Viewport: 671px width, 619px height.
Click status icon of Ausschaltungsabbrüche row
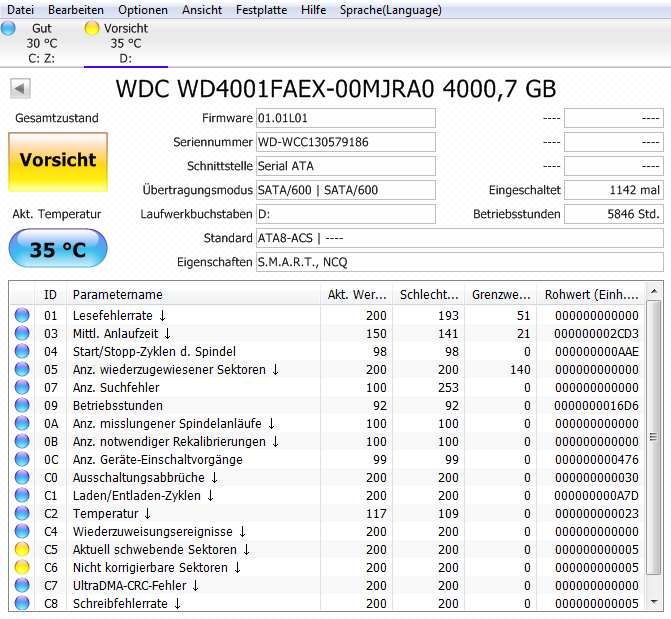point(22,477)
